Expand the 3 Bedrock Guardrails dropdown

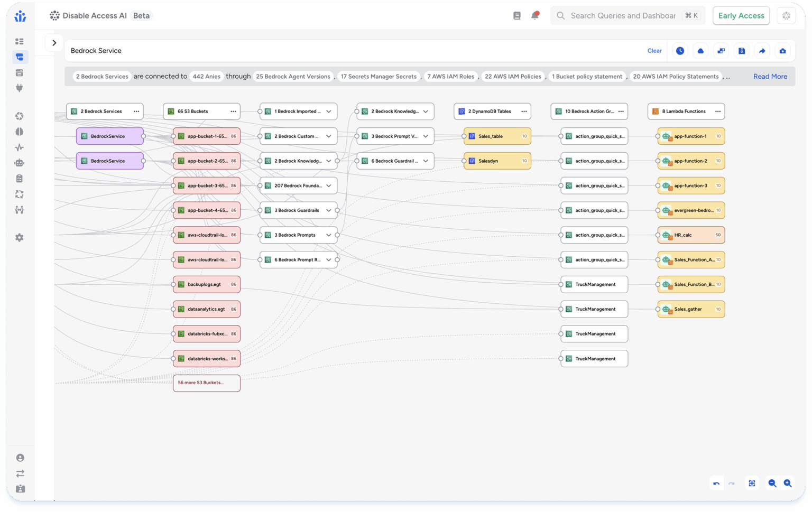click(x=328, y=210)
